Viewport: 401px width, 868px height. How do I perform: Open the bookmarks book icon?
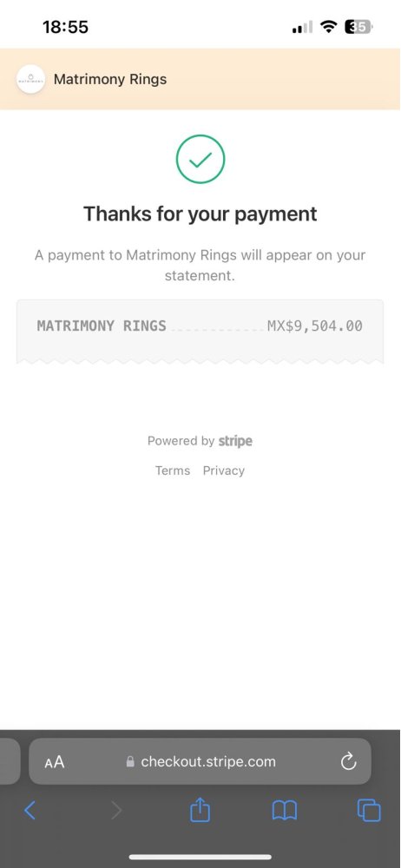click(x=285, y=811)
